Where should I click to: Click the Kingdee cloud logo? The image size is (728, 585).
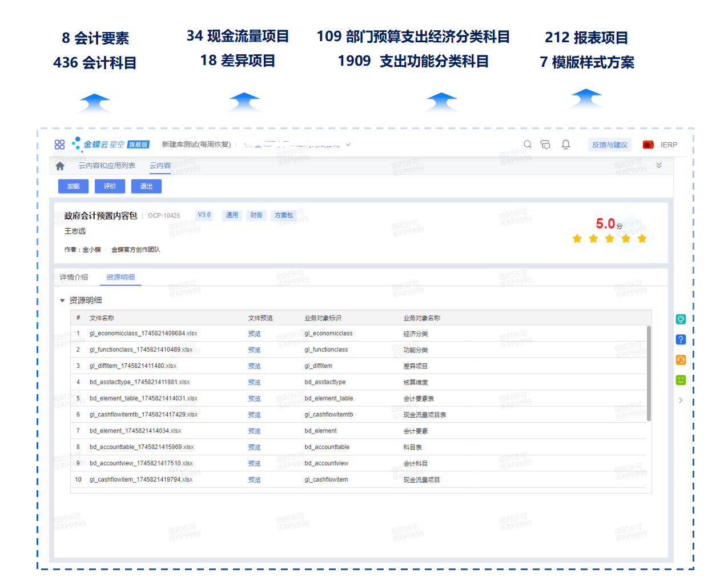point(110,144)
